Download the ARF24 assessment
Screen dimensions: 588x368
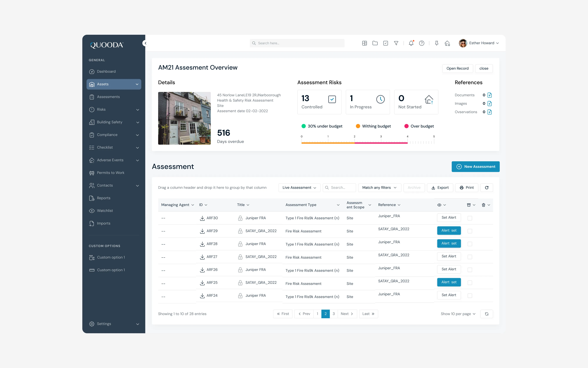click(202, 295)
